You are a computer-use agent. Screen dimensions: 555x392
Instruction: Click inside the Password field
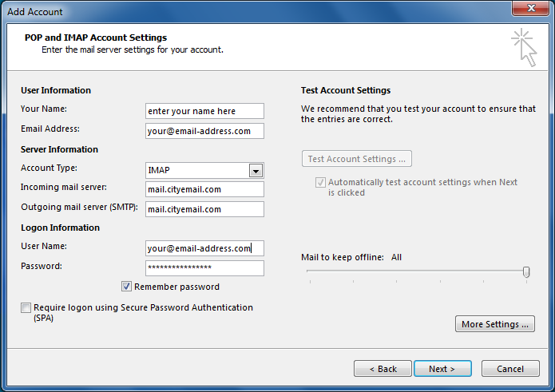pyautogui.click(x=204, y=268)
